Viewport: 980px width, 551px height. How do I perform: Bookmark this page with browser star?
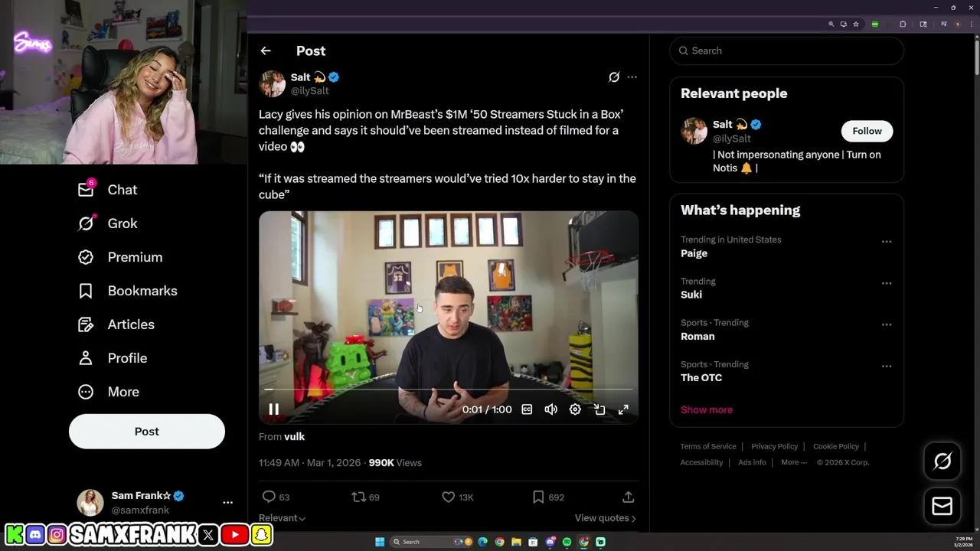click(856, 24)
